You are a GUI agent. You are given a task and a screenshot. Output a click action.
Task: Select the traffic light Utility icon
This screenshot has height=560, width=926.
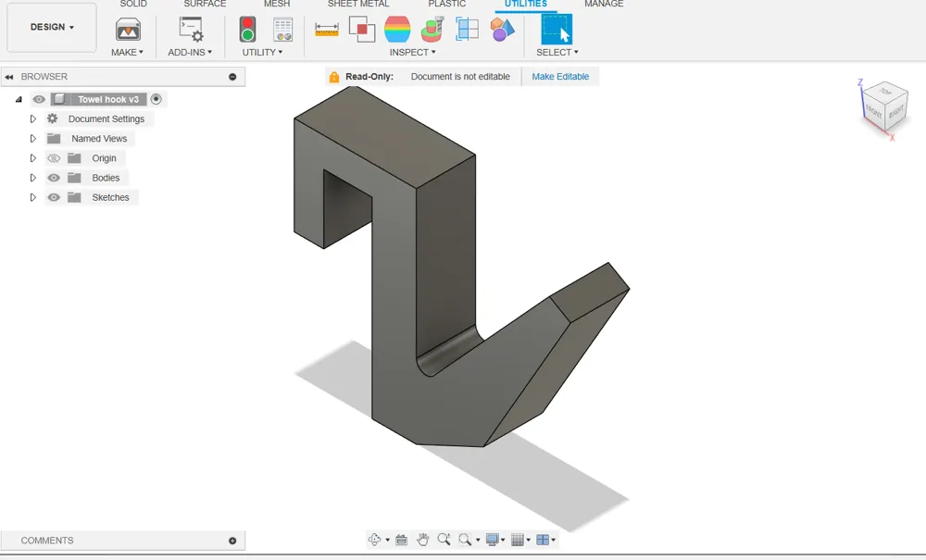point(247,29)
